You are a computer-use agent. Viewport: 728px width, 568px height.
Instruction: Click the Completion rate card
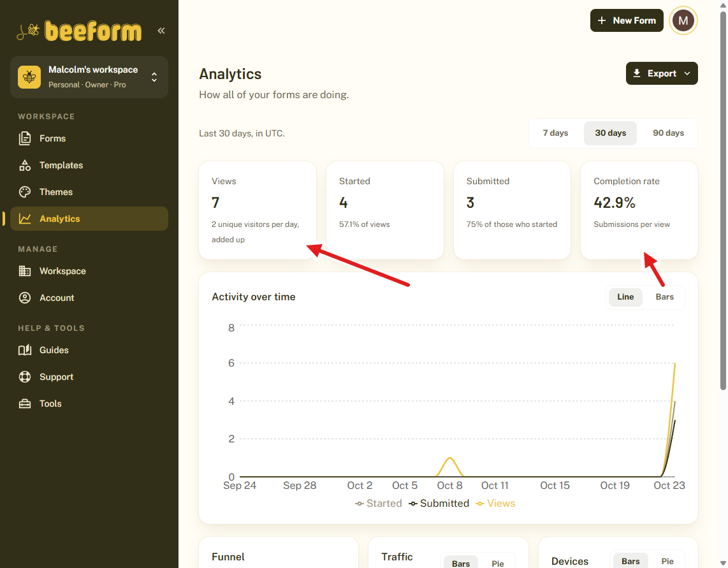click(639, 210)
